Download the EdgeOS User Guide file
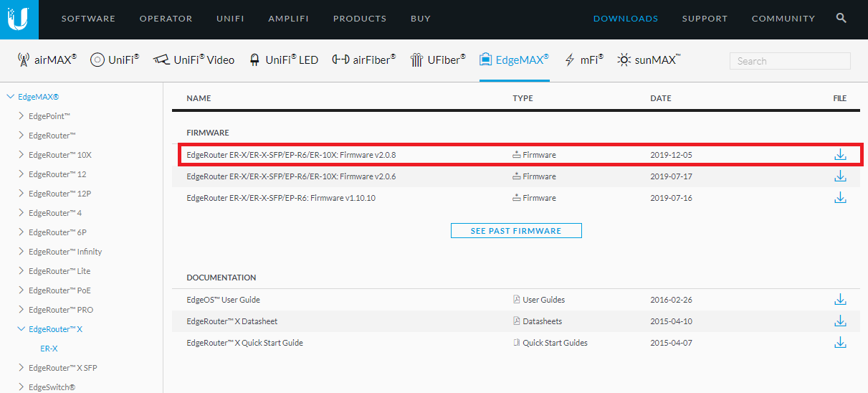 [x=840, y=300]
